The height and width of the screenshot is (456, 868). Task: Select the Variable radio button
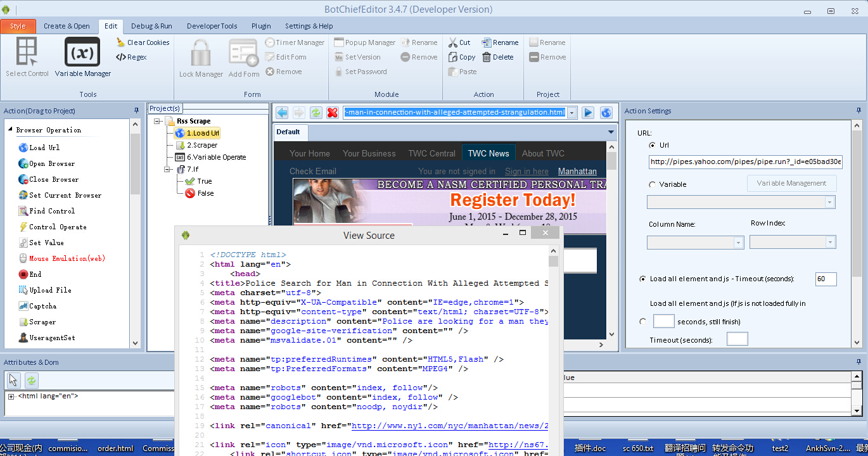(x=653, y=184)
